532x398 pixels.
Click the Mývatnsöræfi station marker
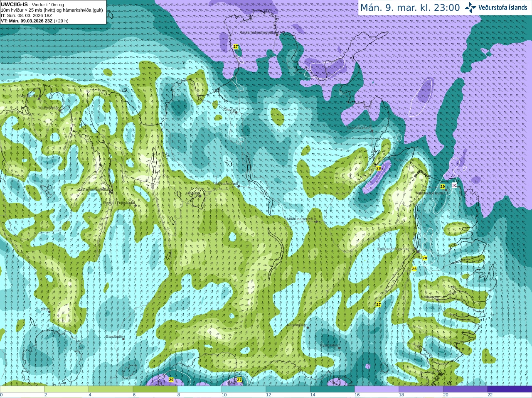pos(239,186)
